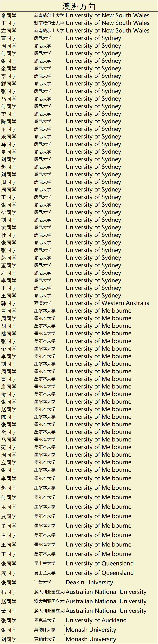Select the 樊同学 name cell
Viewport: 158px width, 644px height.
pyautogui.click(x=9, y=432)
